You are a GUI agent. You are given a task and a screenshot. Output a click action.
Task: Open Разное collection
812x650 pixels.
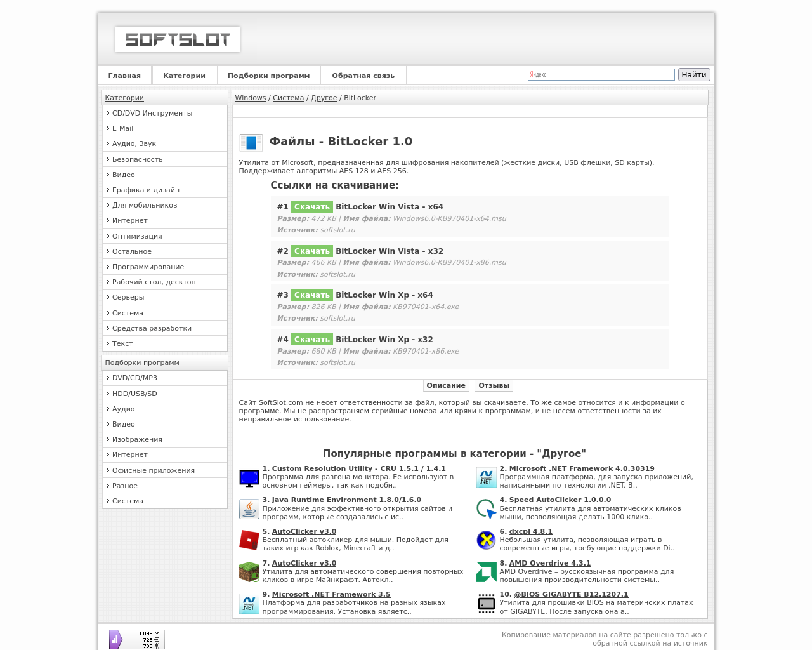[165, 486]
